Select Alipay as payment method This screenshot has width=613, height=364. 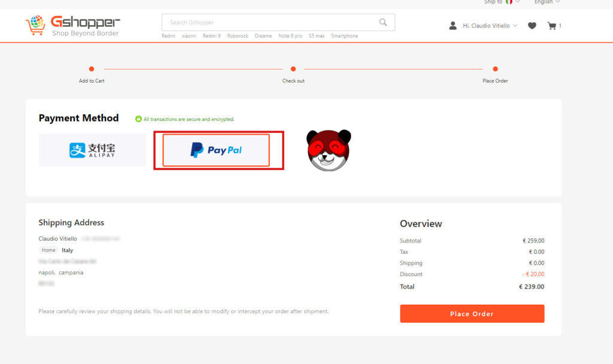pos(92,150)
